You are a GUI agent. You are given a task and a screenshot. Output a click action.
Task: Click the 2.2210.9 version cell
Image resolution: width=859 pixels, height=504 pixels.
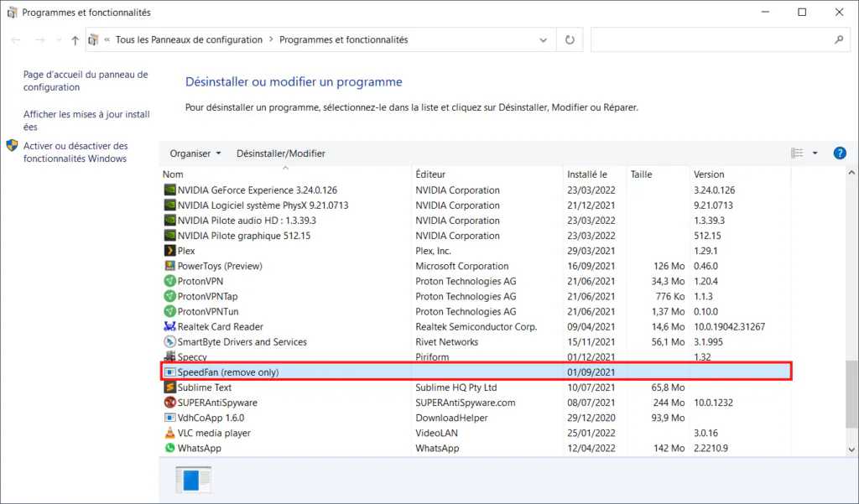[x=711, y=448]
